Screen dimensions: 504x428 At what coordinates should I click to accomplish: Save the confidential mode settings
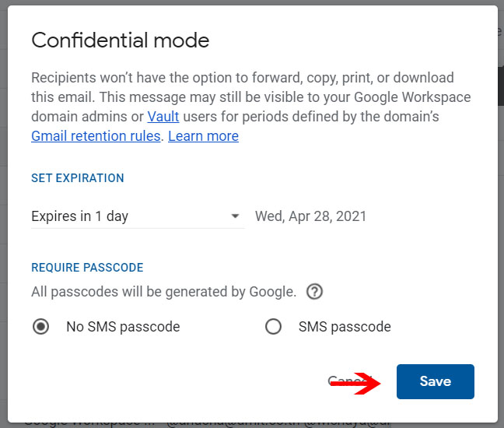pos(436,381)
